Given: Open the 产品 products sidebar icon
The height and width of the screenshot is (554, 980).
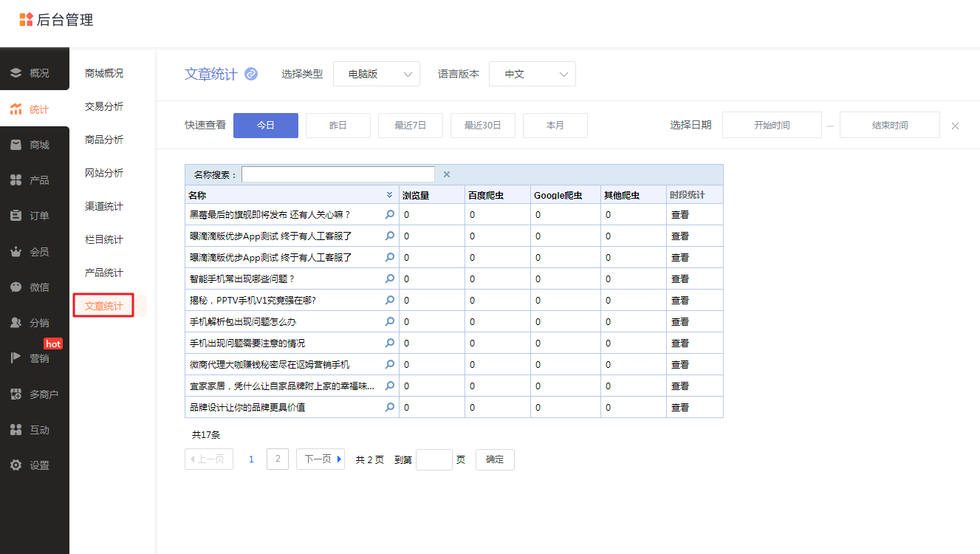Looking at the screenshot, I should pyautogui.click(x=16, y=180).
